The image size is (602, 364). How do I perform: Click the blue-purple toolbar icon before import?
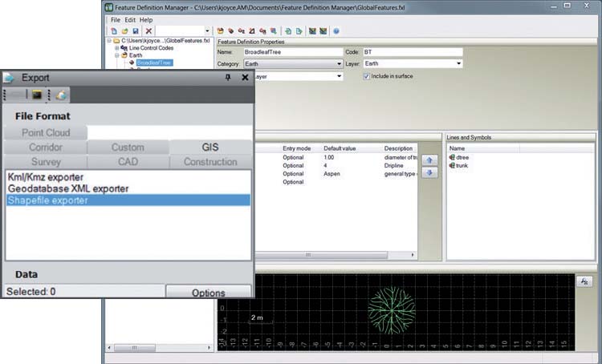tap(274, 31)
